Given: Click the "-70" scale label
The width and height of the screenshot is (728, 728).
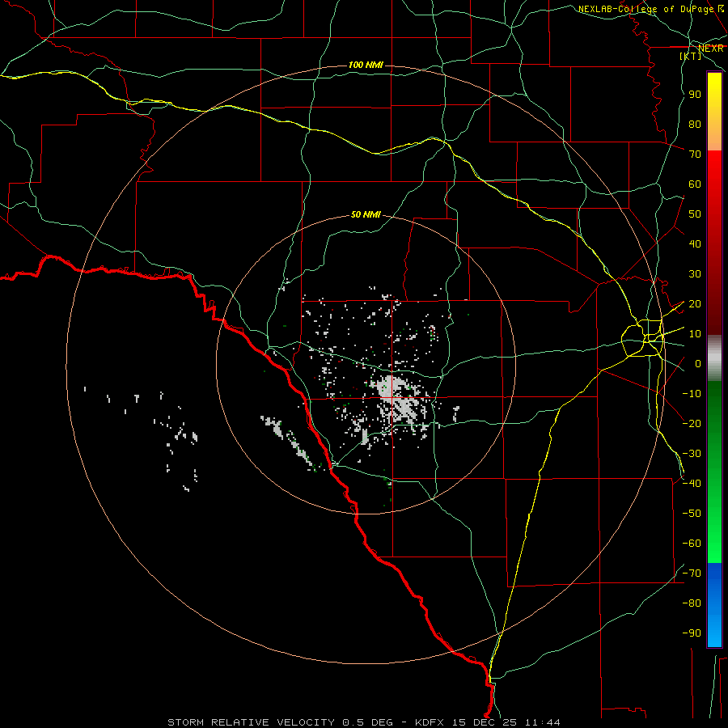Looking at the screenshot, I should click(x=692, y=574).
